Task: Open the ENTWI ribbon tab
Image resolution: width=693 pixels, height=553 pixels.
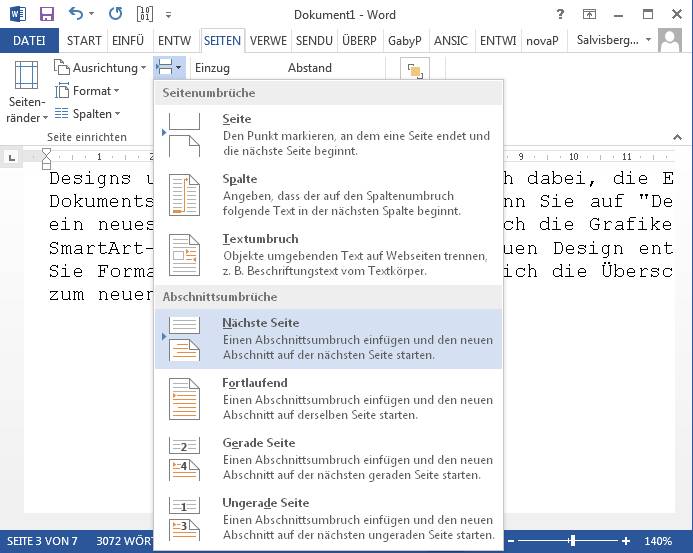Action: [498, 41]
